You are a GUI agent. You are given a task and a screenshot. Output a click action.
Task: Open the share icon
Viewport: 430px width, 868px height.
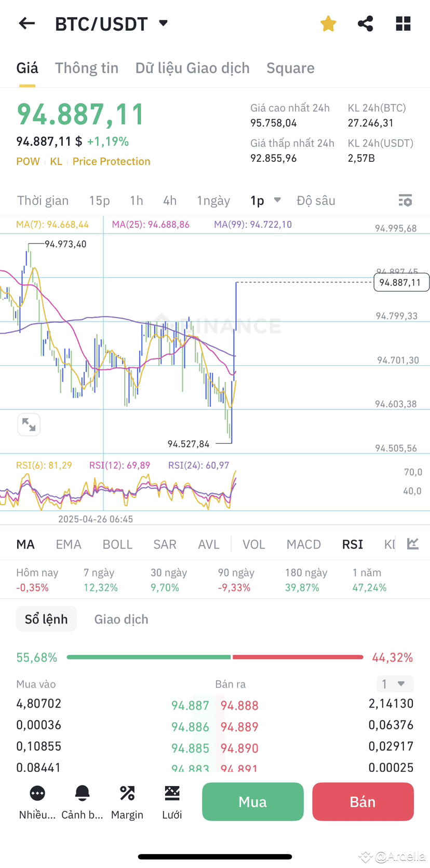click(x=366, y=23)
